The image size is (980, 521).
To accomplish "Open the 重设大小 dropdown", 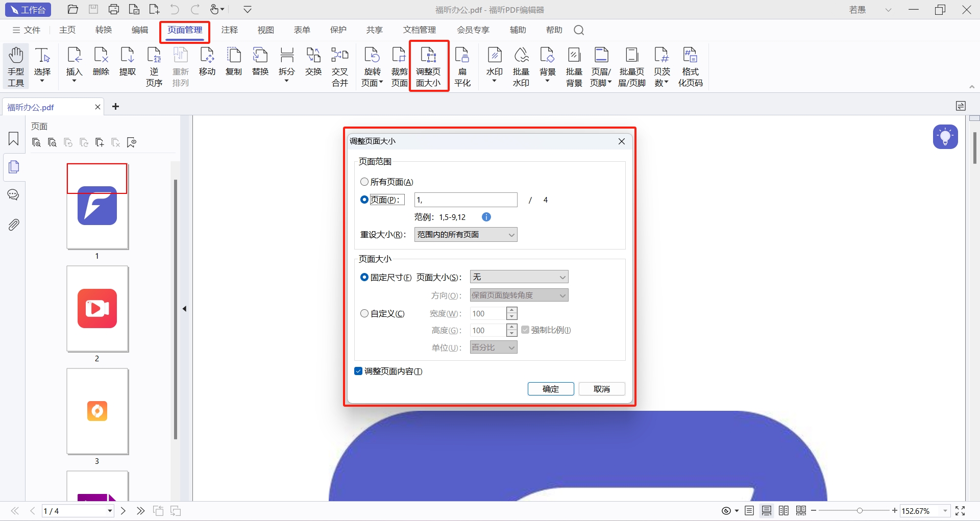I will 465,234.
